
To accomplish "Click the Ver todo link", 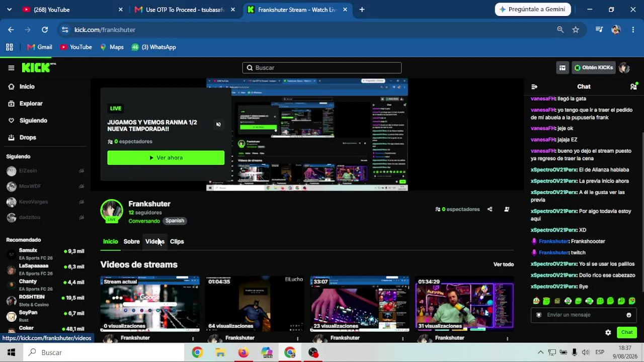I will tap(504, 264).
